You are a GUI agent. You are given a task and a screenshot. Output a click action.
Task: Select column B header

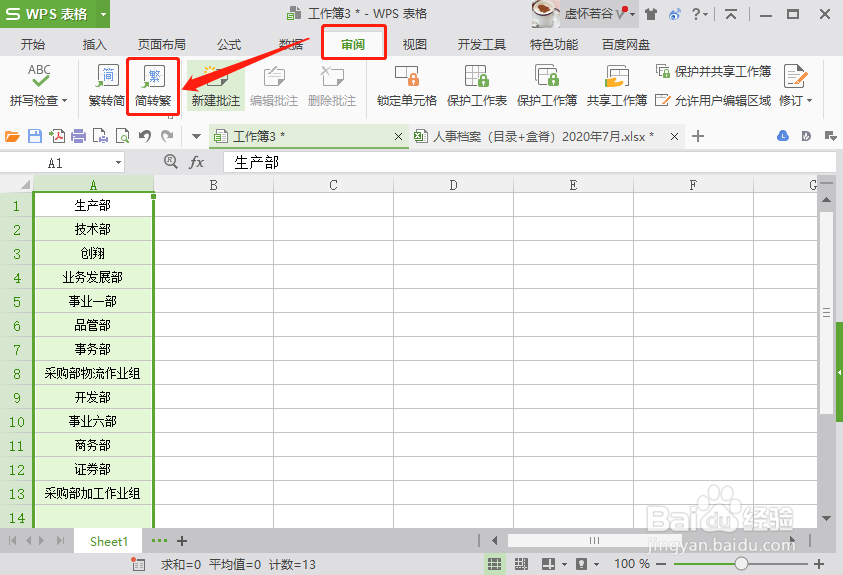click(213, 185)
